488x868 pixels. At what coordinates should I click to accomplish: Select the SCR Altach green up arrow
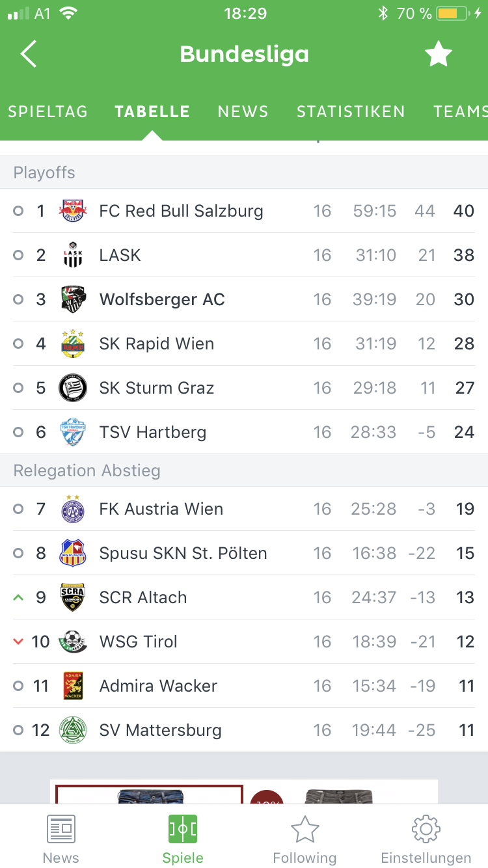pos(18,597)
